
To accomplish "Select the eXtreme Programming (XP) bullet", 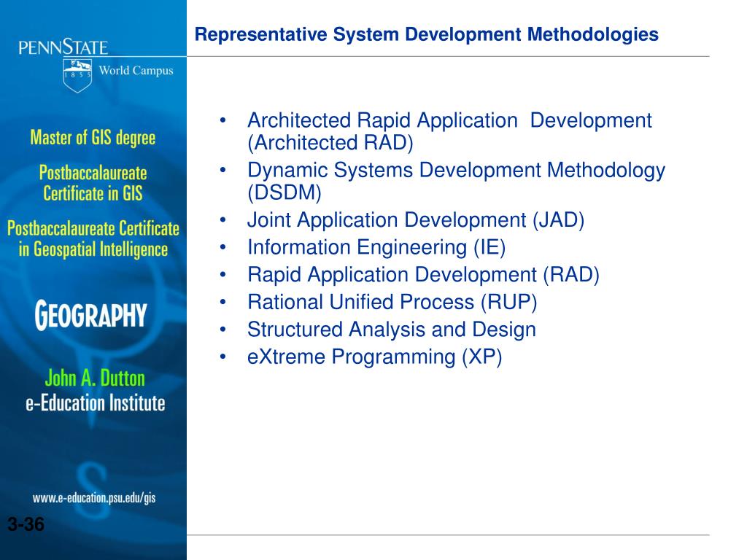I will [x=374, y=357].
